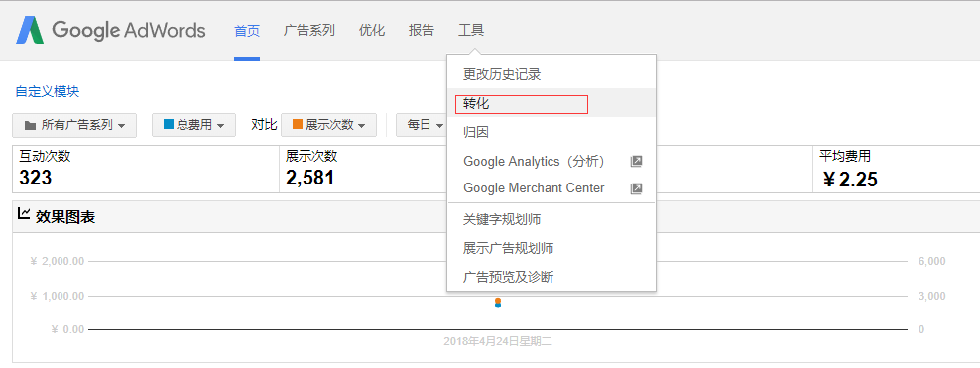Click the 2018年4月24日星期二 axis label

click(x=498, y=342)
